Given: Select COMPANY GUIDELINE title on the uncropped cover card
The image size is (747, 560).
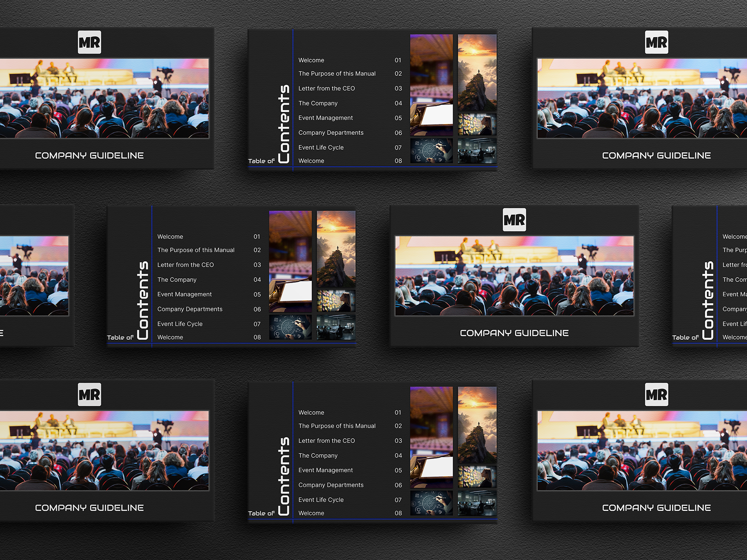Looking at the screenshot, I should [514, 333].
